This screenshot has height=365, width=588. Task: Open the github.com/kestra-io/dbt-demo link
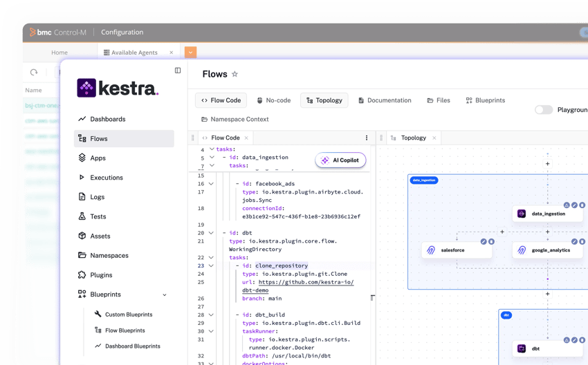tap(306, 282)
